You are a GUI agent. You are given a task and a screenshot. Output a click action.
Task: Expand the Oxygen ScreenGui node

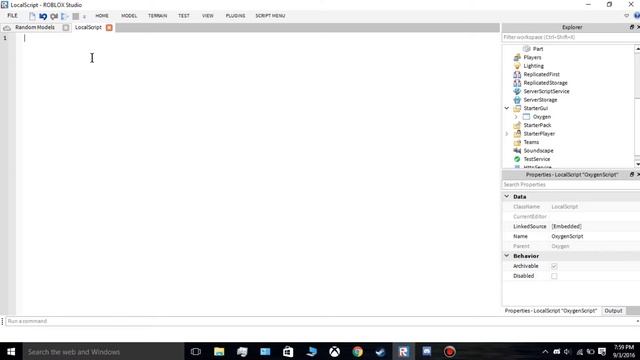516,117
